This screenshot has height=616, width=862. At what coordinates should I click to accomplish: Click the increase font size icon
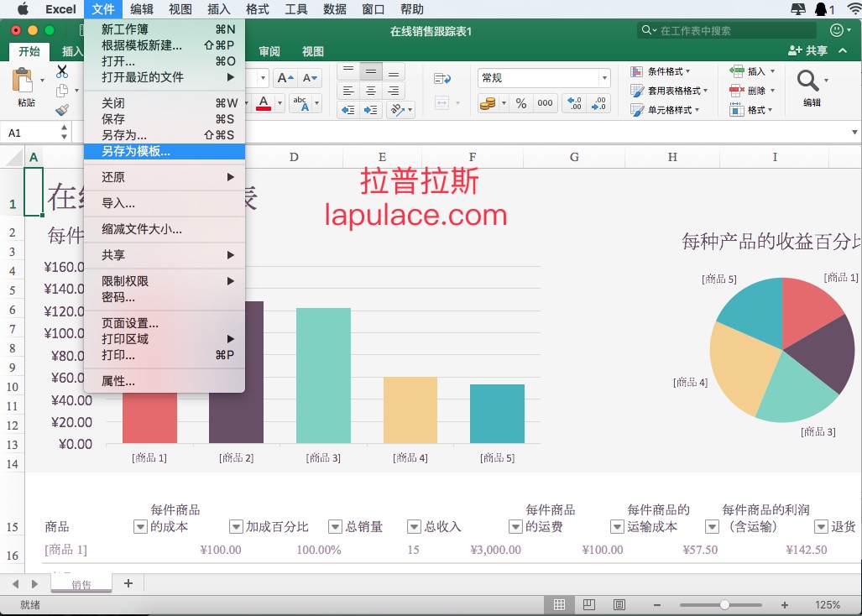285,78
